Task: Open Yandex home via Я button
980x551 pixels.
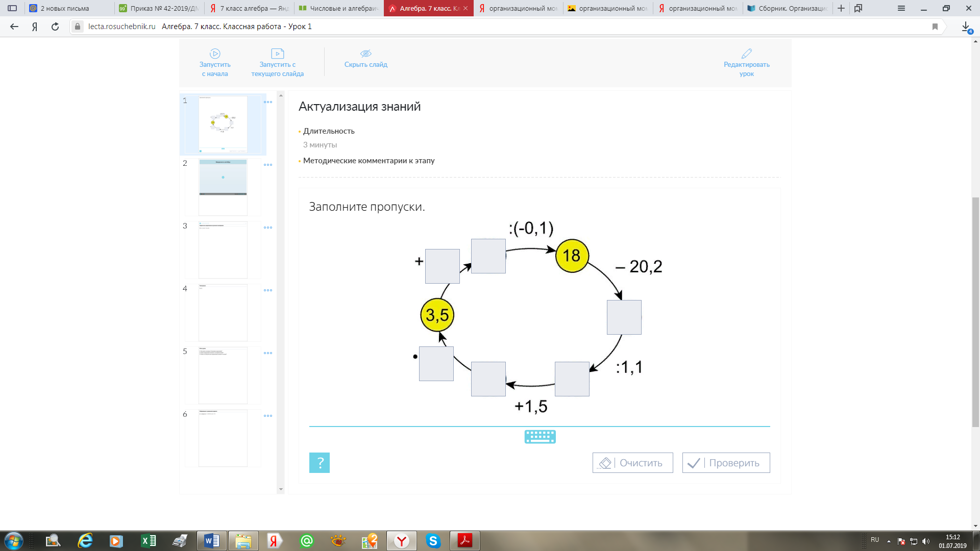Action: (35, 27)
